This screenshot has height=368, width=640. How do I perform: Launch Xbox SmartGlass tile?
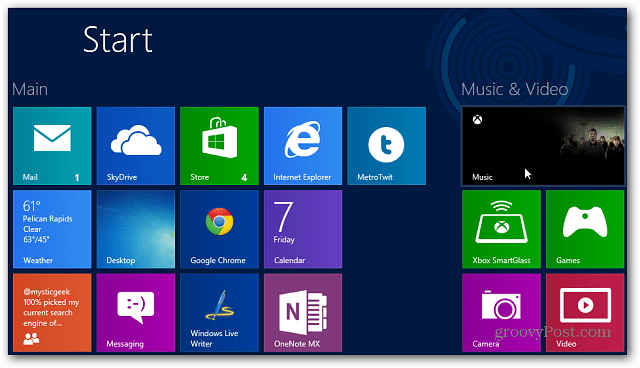501,229
